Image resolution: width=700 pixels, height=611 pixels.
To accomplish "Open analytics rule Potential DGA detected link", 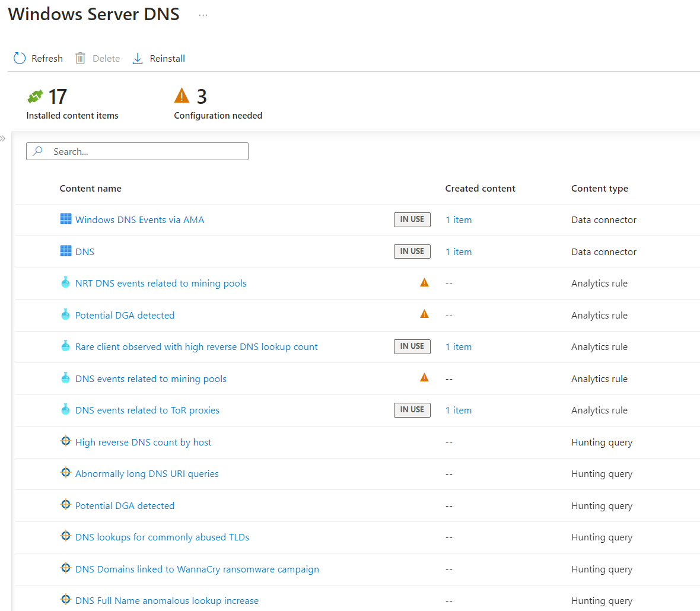I will (125, 316).
